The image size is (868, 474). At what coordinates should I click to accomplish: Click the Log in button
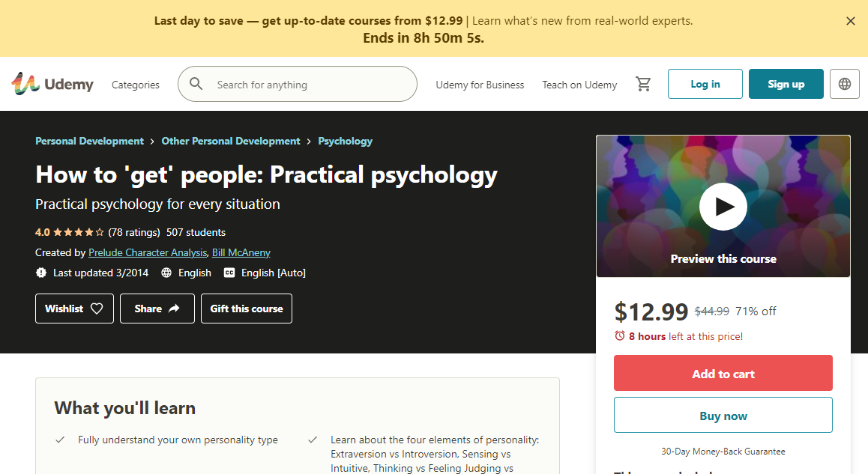pos(705,84)
